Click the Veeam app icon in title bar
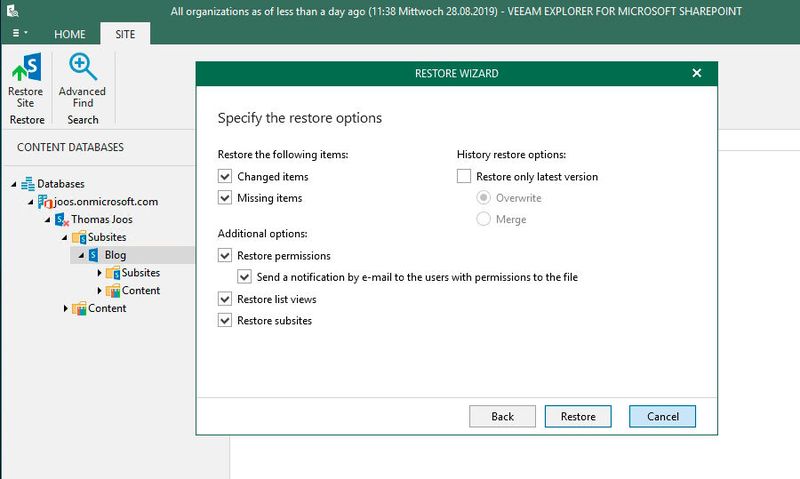 click(x=12, y=10)
